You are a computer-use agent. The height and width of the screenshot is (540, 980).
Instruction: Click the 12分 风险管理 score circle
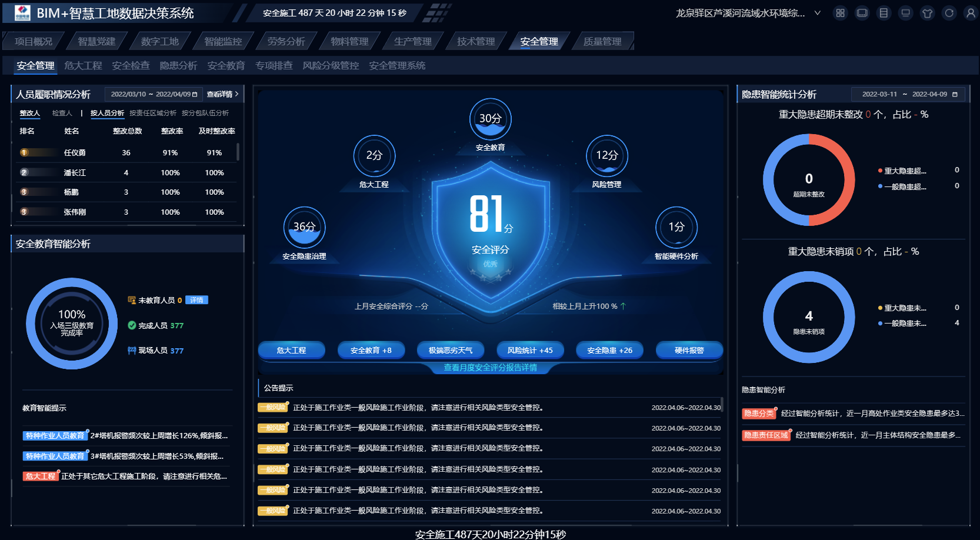coord(606,156)
